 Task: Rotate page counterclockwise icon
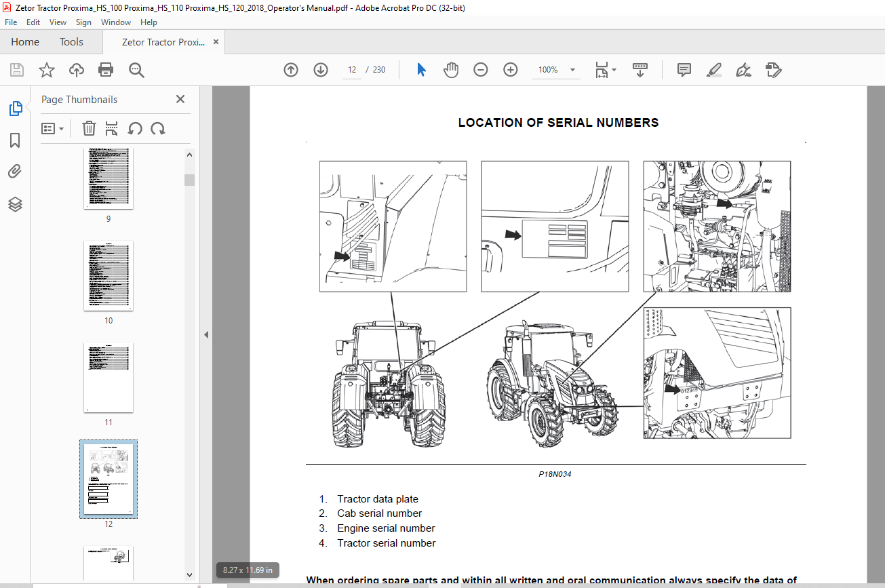pyautogui.click(x=135, y=128)
